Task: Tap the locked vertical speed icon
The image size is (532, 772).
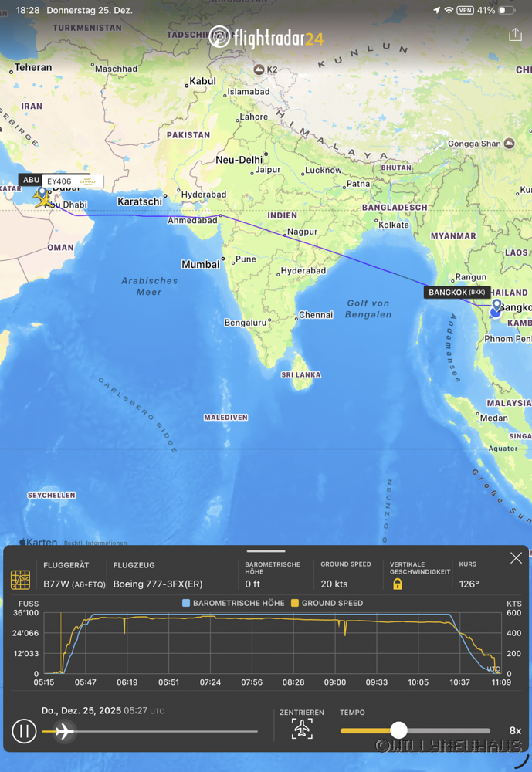Action: tap(397, 584)
